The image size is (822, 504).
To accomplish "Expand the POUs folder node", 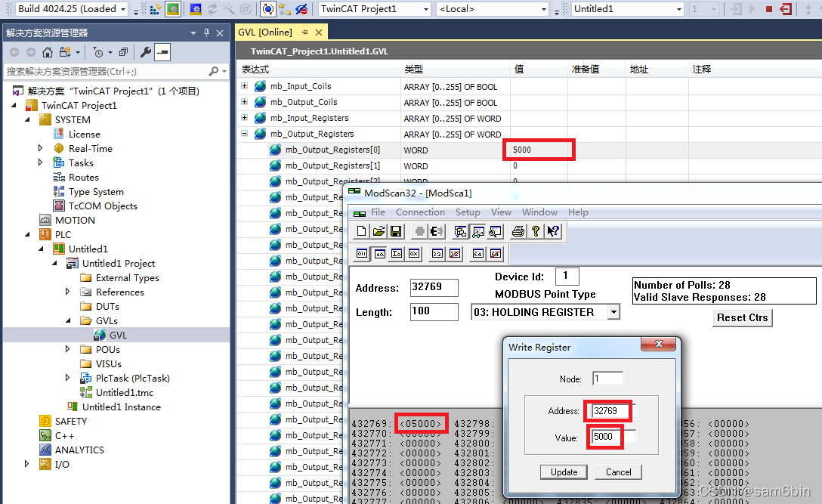I will coord(68,349).
